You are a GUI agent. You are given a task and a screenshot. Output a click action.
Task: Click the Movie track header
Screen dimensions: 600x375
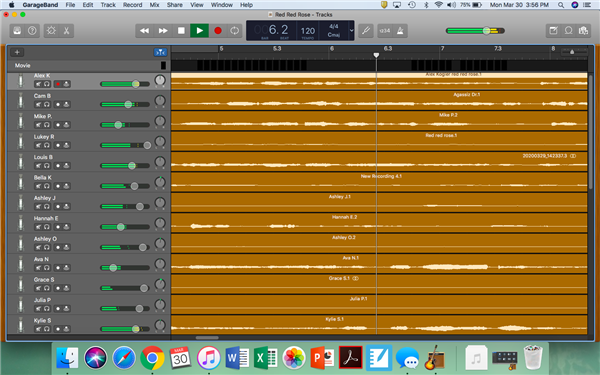[89, 65]
